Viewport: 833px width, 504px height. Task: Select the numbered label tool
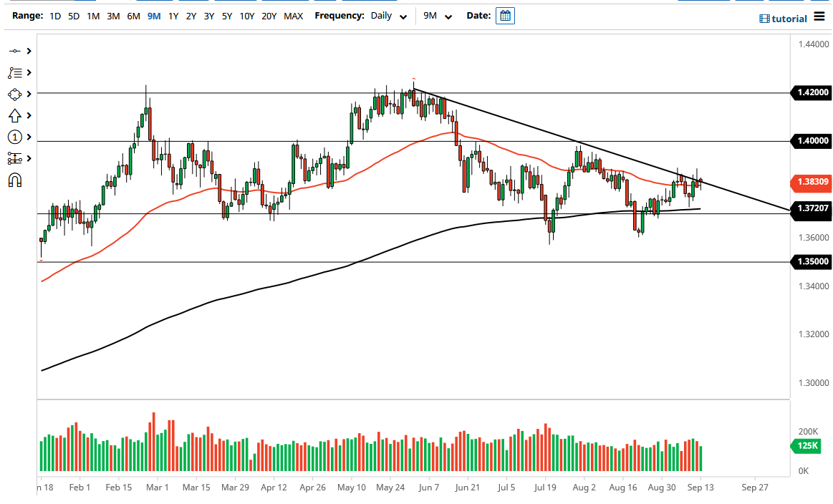pyautogui.click(x=14, y=137)
